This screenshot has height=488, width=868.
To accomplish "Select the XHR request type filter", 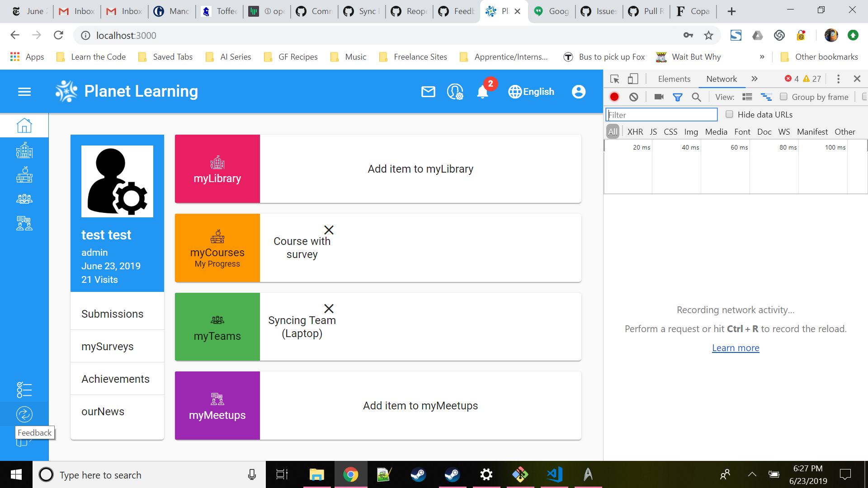I will point(635,131).
